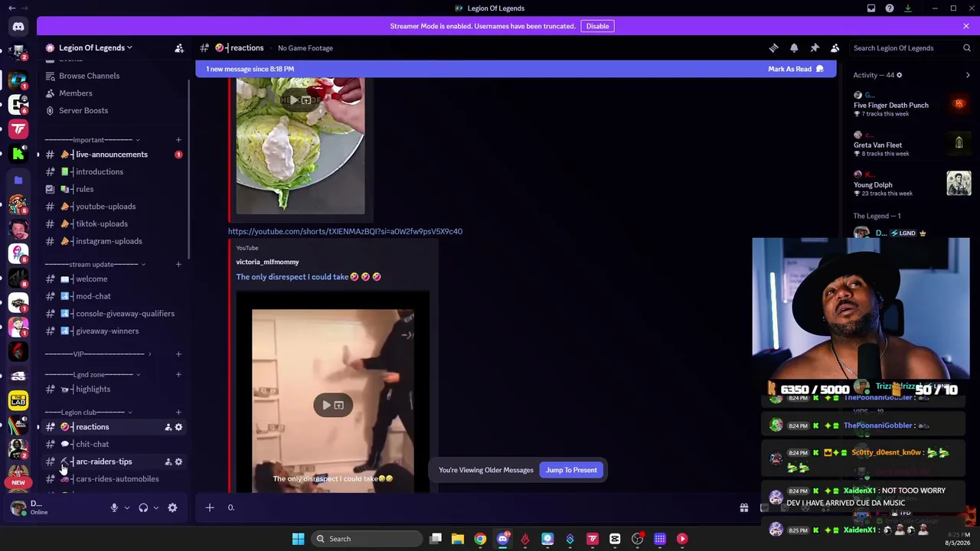Open Activity settings gear icon

click(x=899, y=75)
